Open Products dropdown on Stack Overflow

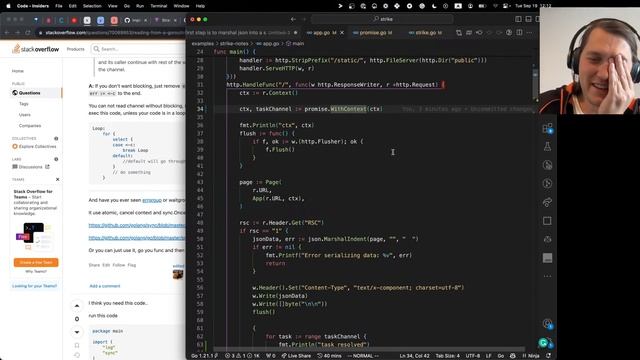pos(76,49)
